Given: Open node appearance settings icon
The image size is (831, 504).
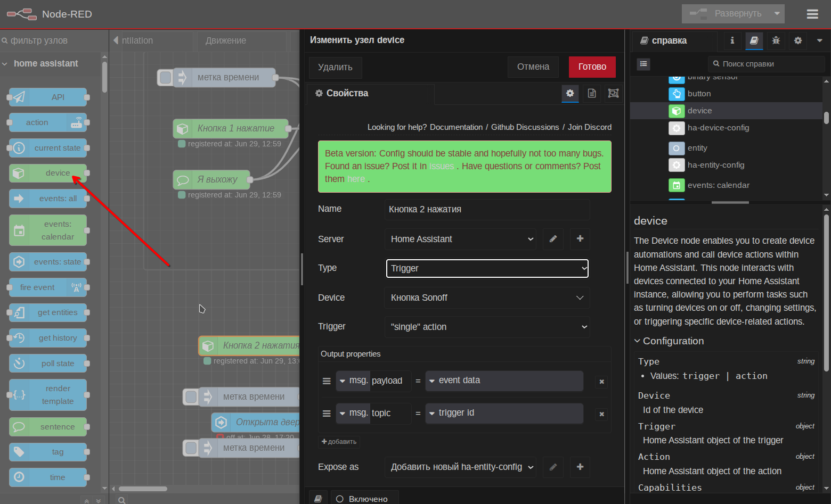Looking at the screenshot, I should click(614, 93).
